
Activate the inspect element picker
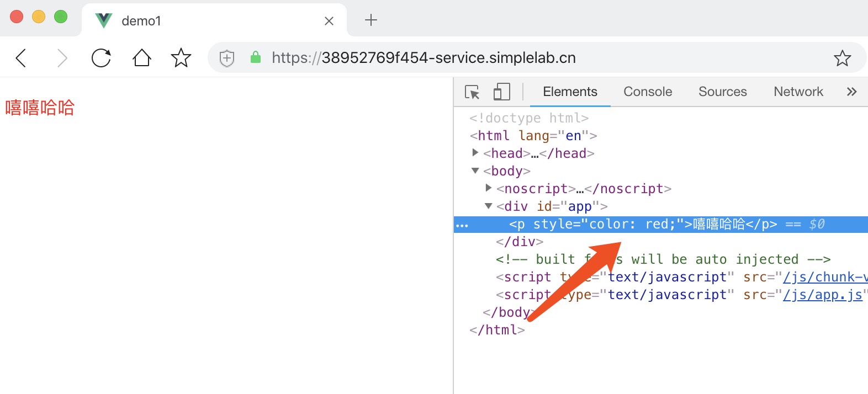click(472, 92)
